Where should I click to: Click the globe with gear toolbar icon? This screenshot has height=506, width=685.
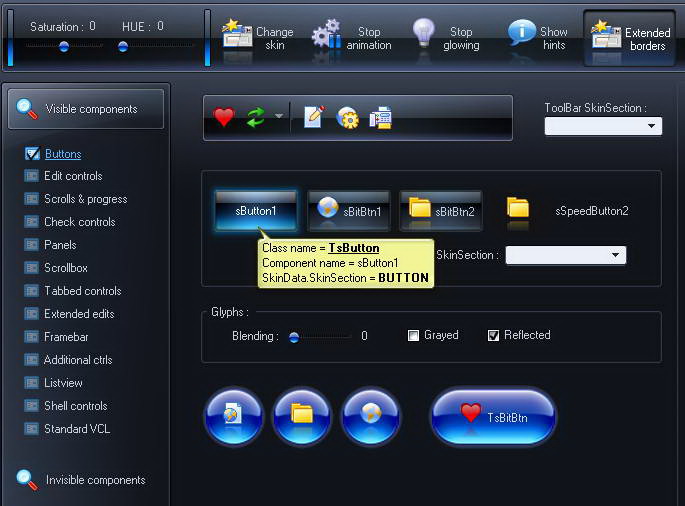[x=348, y=118]
